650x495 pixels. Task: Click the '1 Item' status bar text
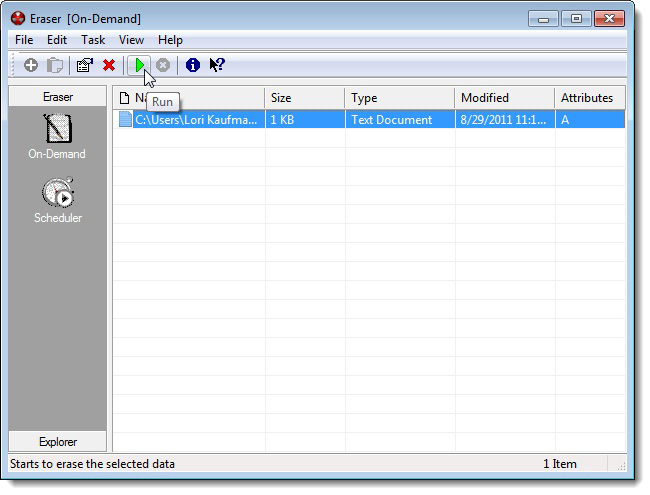[x=560, y=463]
